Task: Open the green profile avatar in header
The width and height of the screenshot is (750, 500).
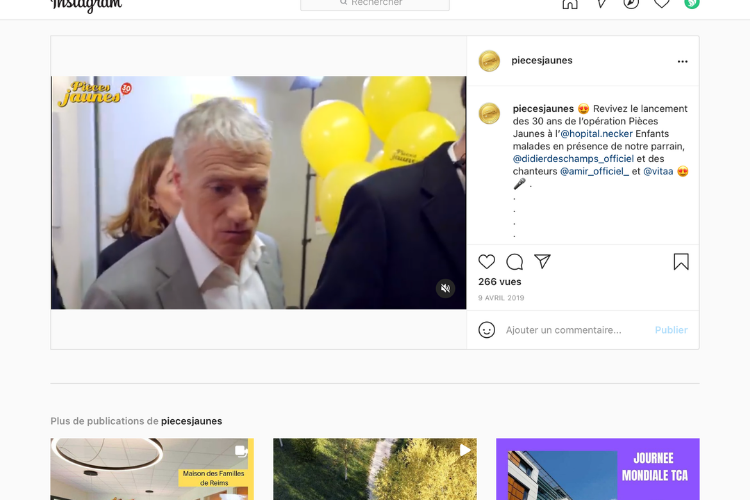Action: point(692,4)
